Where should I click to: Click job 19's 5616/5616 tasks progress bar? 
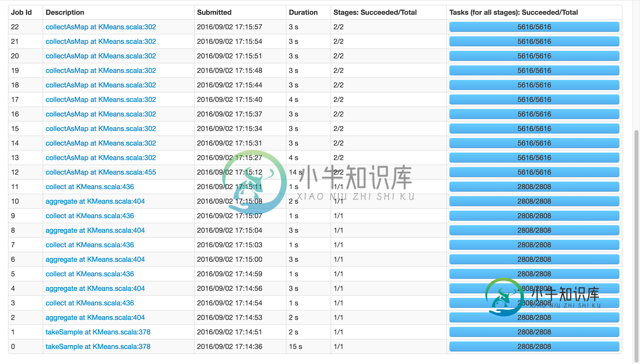[x=534, y=70]
